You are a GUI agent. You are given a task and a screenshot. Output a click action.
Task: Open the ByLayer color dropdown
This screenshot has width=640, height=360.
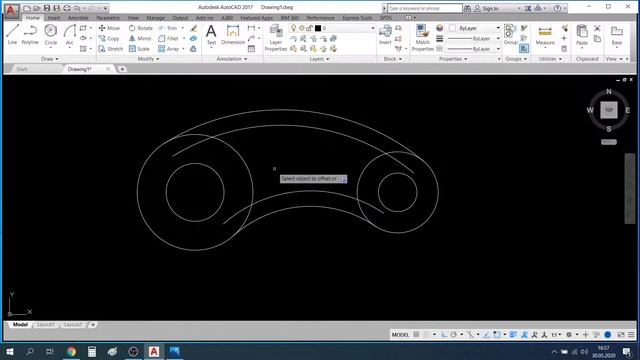pyautogui.click(x=498, y=28)
